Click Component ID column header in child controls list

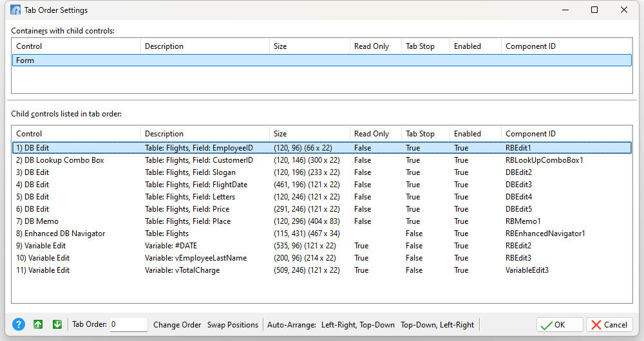pyautogui.click(x=566, y=134)
